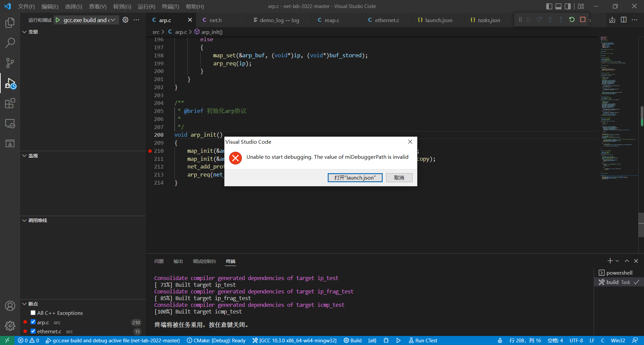Open 终端(T) menu
Viewport: 644px width, 345px height.
(x=170, y=6)
